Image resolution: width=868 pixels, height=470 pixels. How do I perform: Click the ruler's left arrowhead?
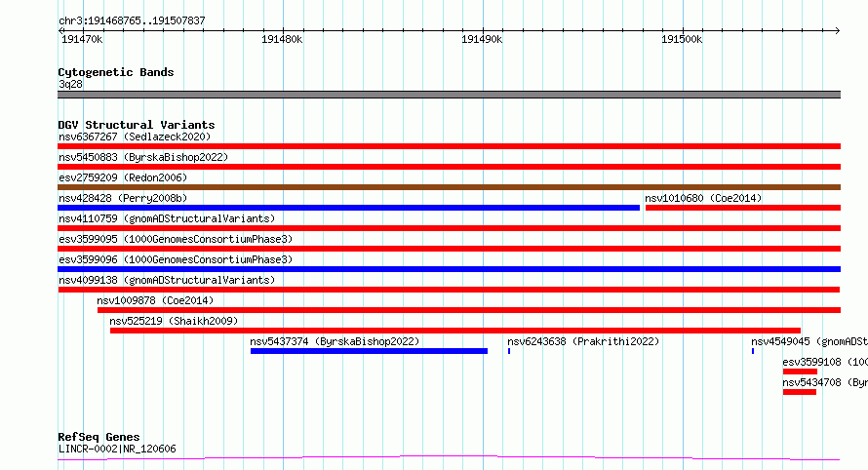[x=60, y=30]
